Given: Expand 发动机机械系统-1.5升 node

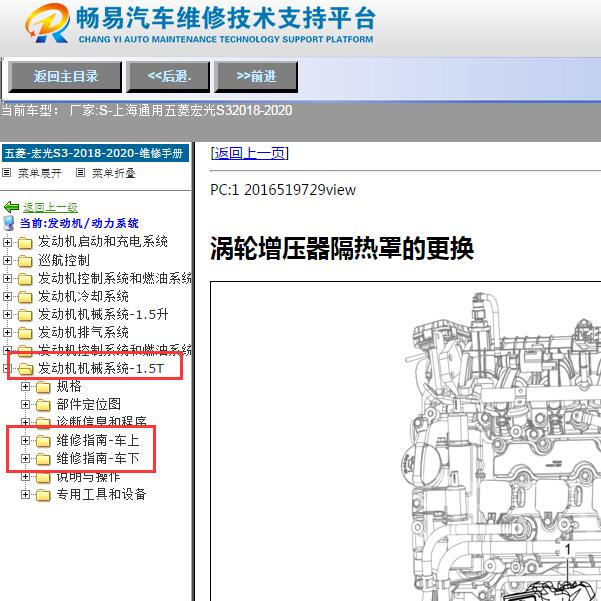Looking at the screenshot, I should coord(7,314).
